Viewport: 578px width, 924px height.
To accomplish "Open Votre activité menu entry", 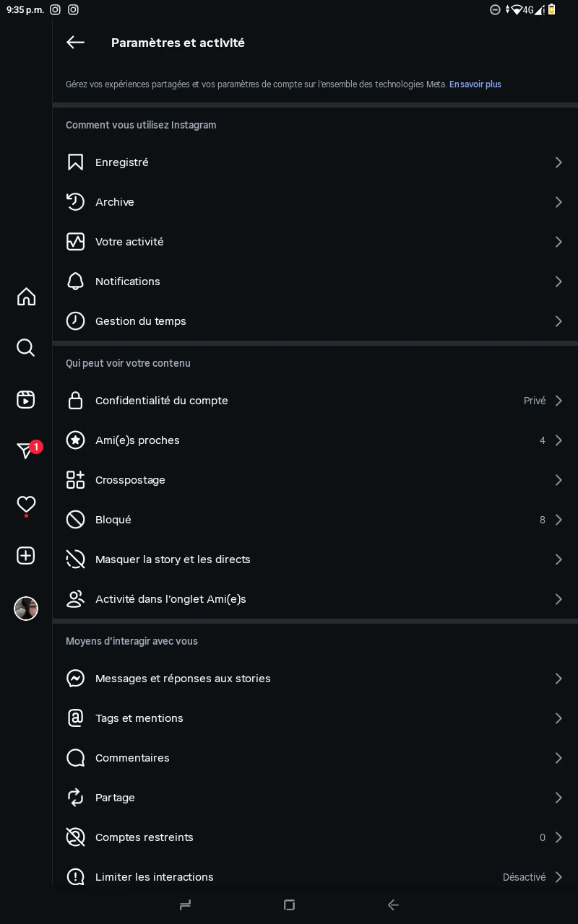I will (130, 242).
